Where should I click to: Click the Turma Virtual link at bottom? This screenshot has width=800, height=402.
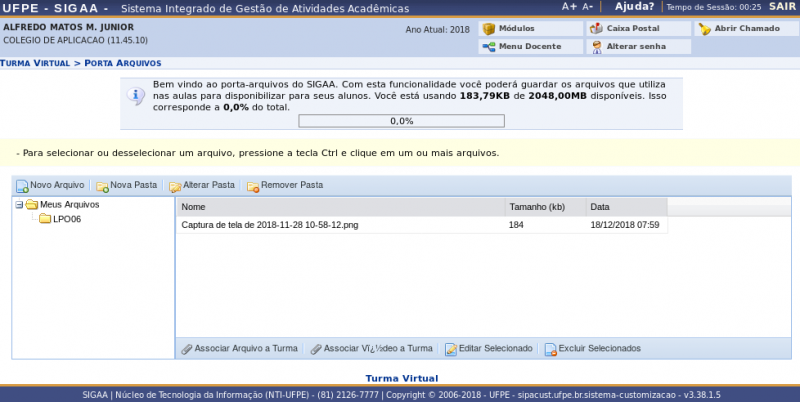tap(402, 379)
